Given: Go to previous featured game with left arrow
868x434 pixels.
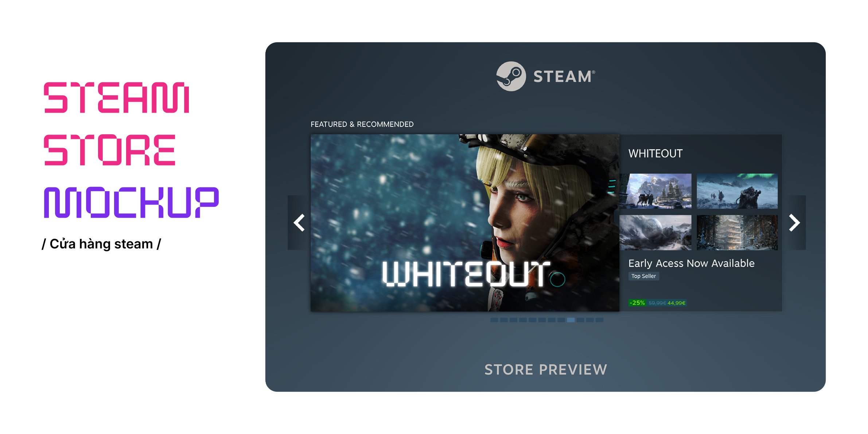Looking at the screenshot, I should point(299,222).
